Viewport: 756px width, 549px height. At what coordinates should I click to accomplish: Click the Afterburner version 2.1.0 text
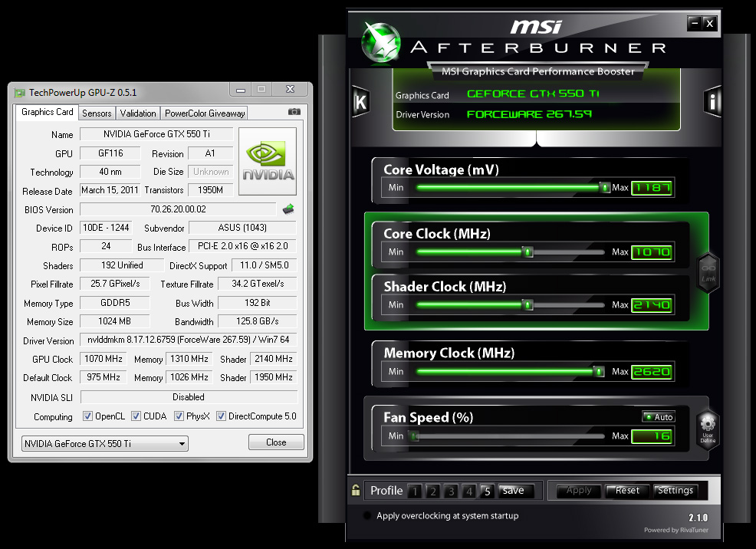(698, 518)
